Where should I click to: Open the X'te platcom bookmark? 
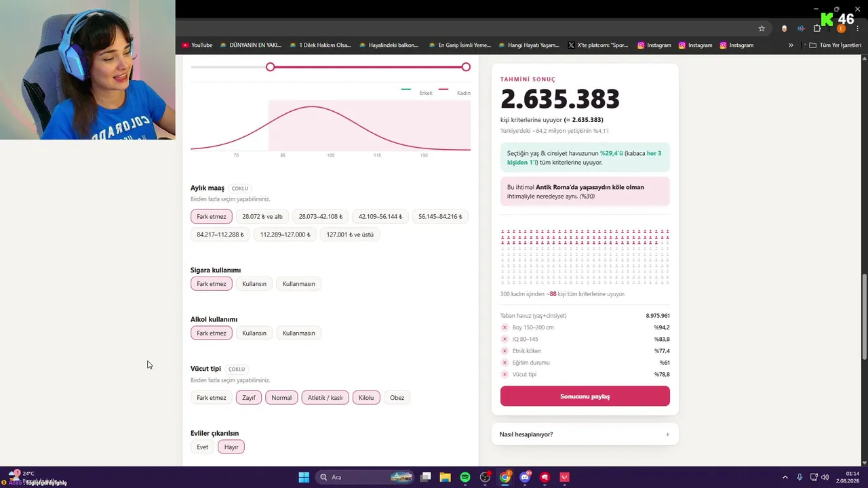598,45
